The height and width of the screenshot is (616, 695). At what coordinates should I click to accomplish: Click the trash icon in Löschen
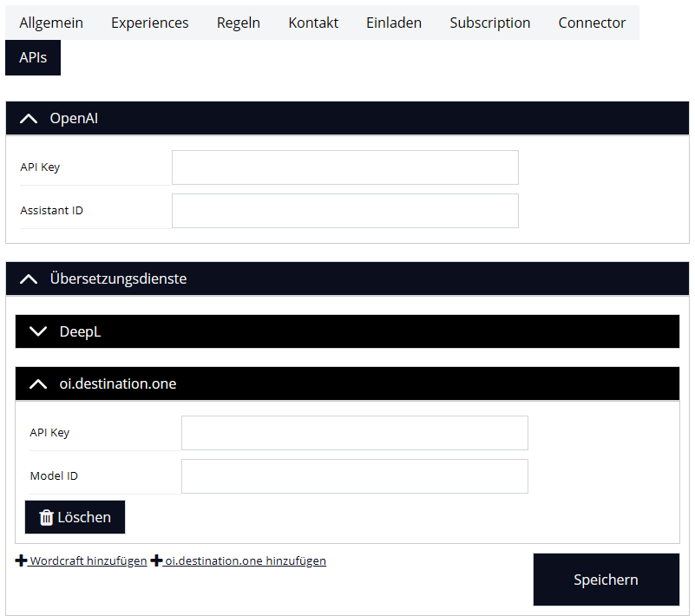click(46, 518)
